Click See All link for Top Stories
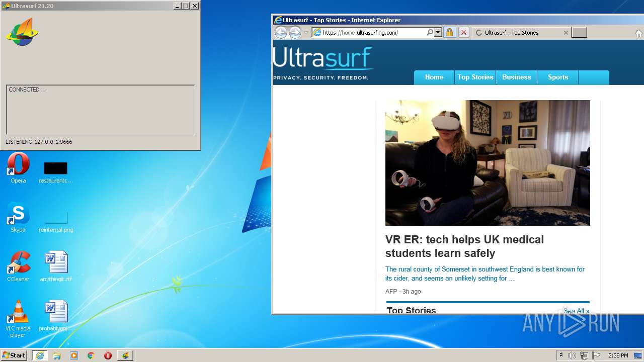This screenshot has width=644, height=362. [576, 311]
